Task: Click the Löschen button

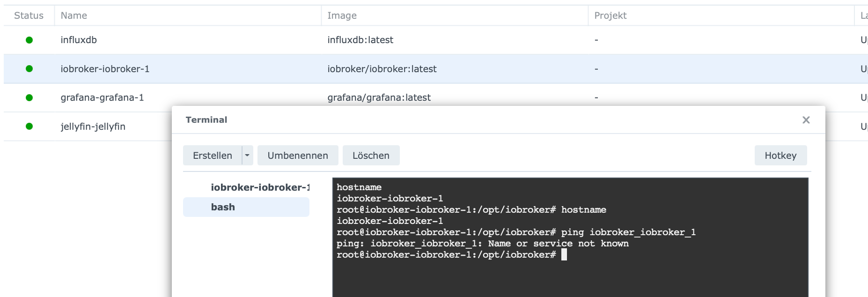Action: pos(371,156)
